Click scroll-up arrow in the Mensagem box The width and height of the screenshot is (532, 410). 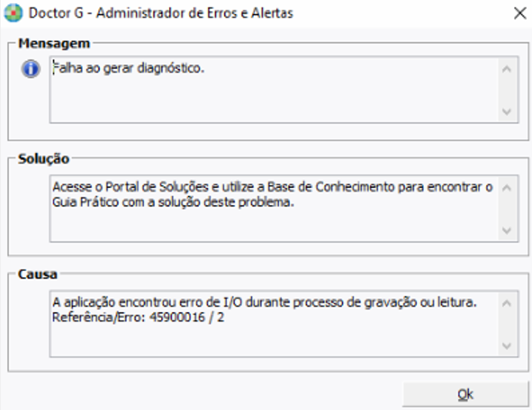tap(507, 69)
